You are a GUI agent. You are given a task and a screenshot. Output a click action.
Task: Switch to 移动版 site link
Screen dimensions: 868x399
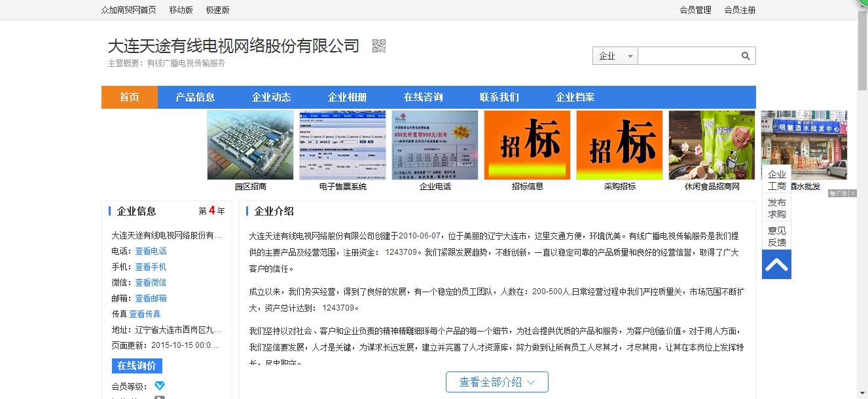point(181,10)
